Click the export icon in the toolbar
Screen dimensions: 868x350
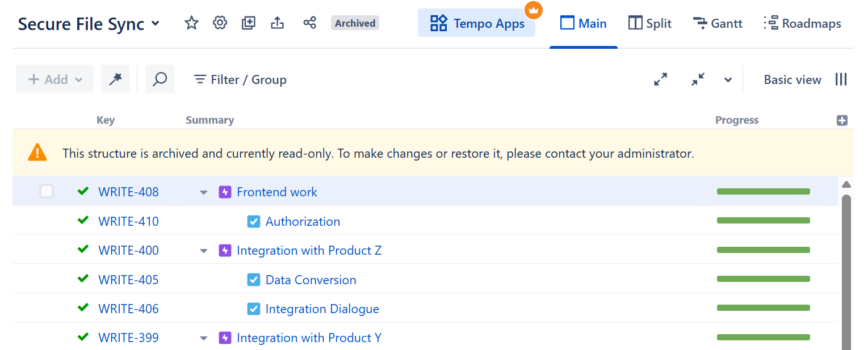point(277,23)
